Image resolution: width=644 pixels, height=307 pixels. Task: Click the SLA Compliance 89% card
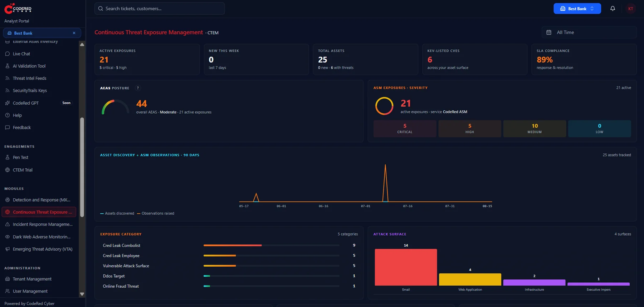click(584, 59)
